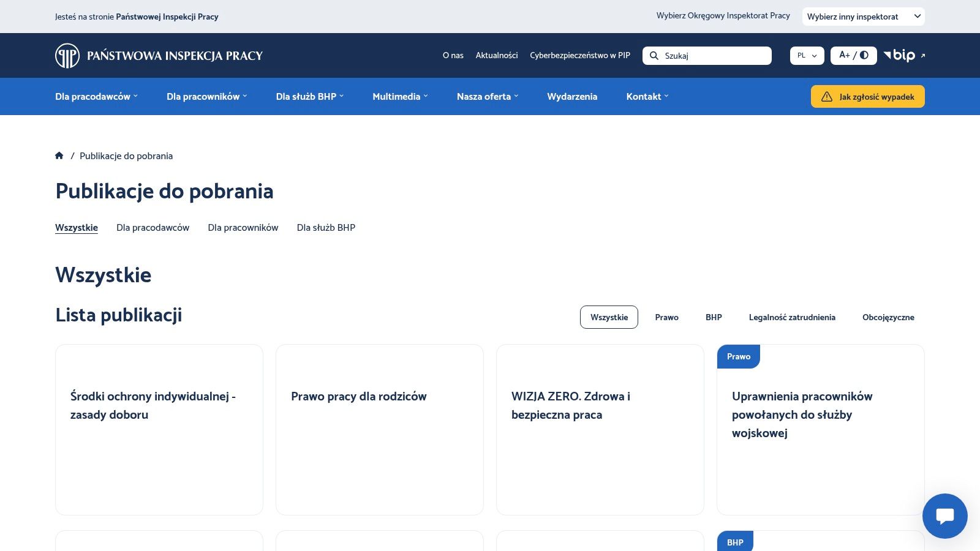
Task: Open the Wybierz inny inspektorat dropdown
Action: pos(864,17)
